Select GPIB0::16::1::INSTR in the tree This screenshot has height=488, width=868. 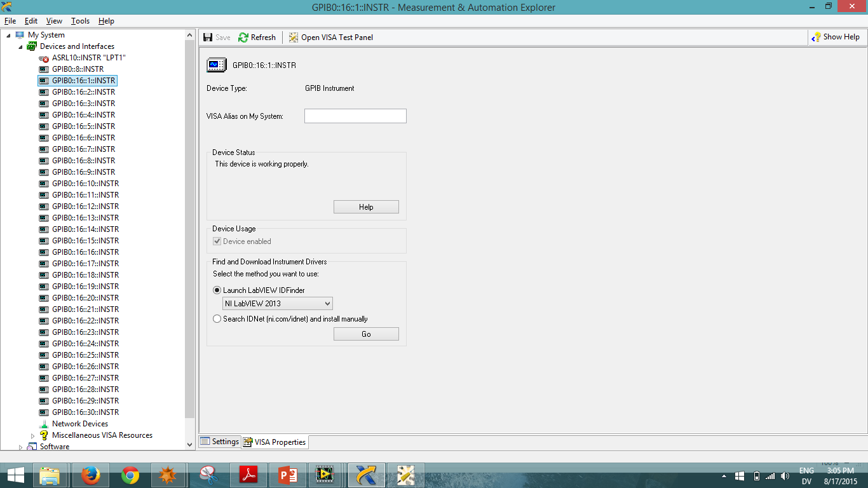[84, 81]
